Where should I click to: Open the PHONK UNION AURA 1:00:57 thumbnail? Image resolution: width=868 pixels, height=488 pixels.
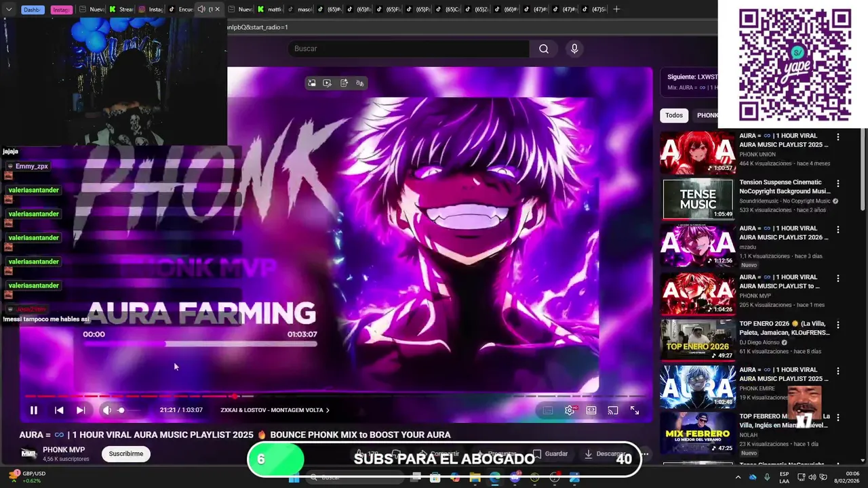pyautogui.click(x=698, y=152)
